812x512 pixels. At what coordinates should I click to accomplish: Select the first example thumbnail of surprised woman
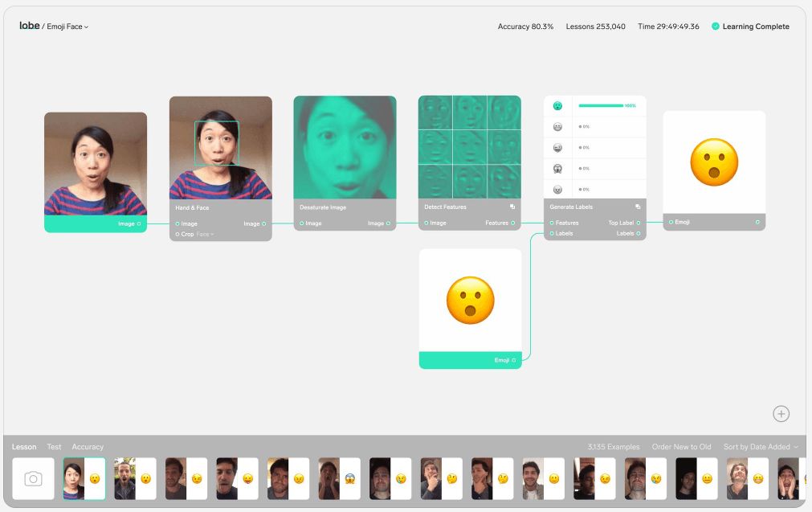click(84, 479)
